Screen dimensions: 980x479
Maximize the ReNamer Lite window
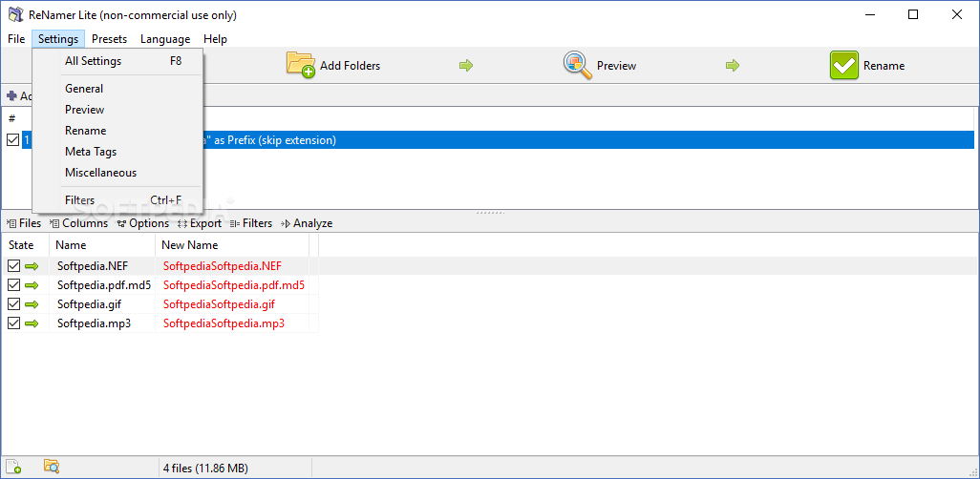click(913, 15)
